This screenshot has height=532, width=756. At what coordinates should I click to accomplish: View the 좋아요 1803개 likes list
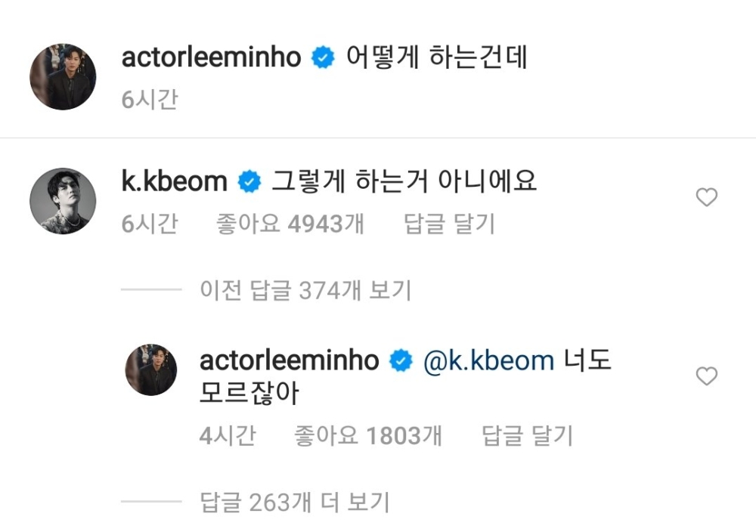tap(368, 436)
